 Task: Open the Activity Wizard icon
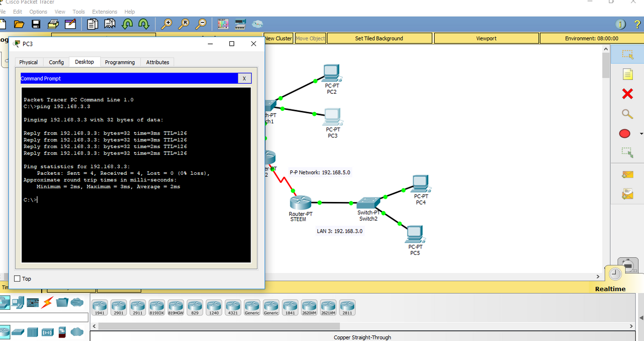70,24
